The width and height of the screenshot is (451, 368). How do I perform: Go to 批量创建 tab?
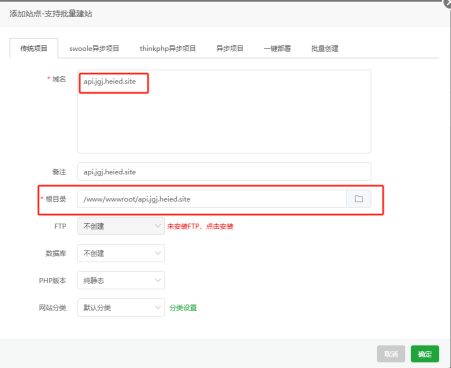pos(325,49)
